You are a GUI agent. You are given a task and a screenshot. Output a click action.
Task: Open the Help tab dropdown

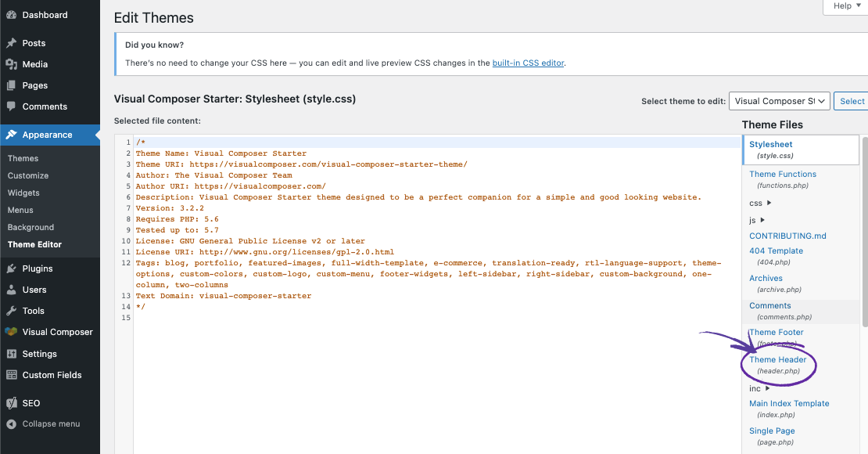(x=846, y=6)
